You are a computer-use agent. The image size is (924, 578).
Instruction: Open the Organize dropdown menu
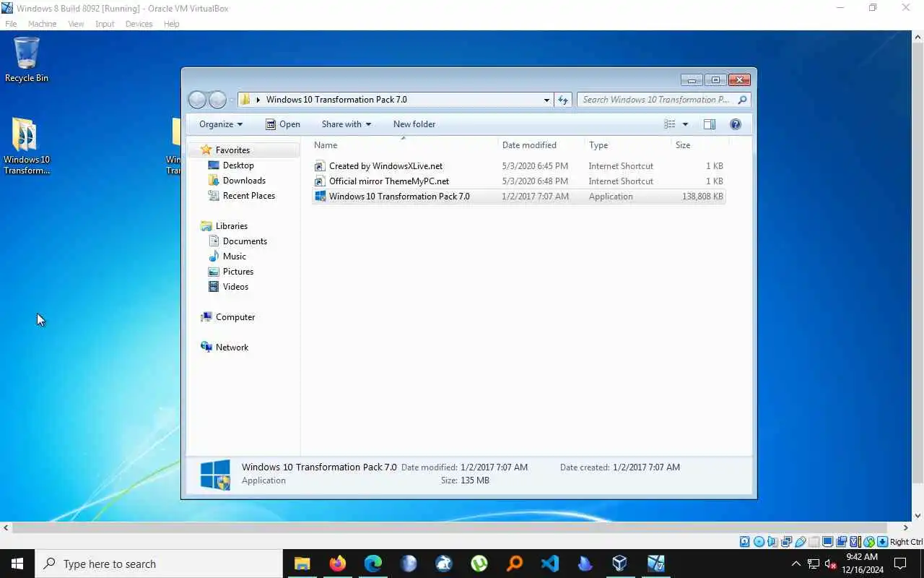221,124
